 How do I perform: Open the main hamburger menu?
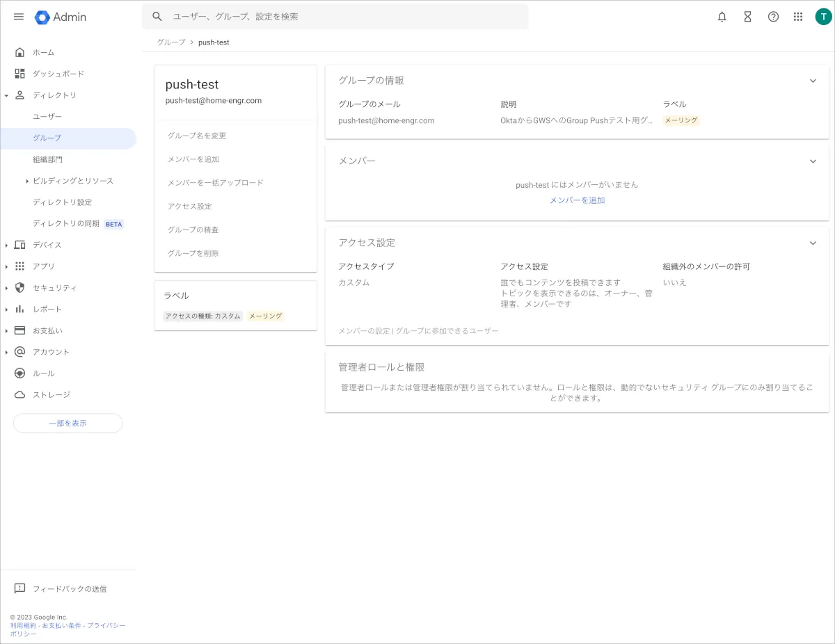(19, 17)
